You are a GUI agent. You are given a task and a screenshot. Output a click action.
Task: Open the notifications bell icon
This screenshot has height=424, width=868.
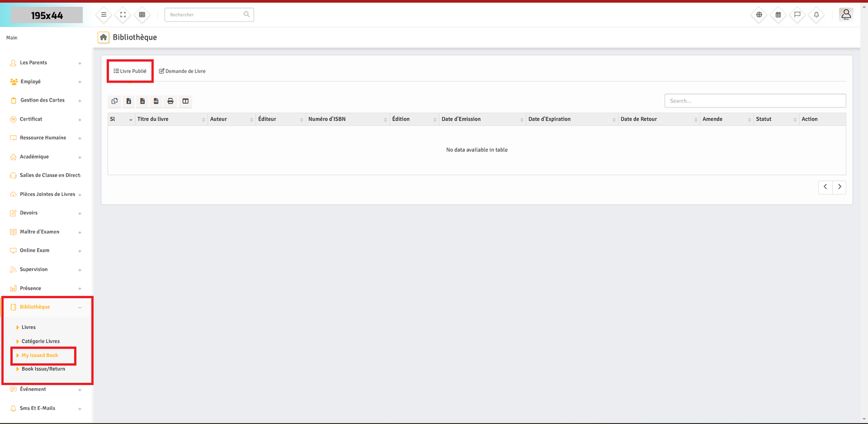pos(816,15)
